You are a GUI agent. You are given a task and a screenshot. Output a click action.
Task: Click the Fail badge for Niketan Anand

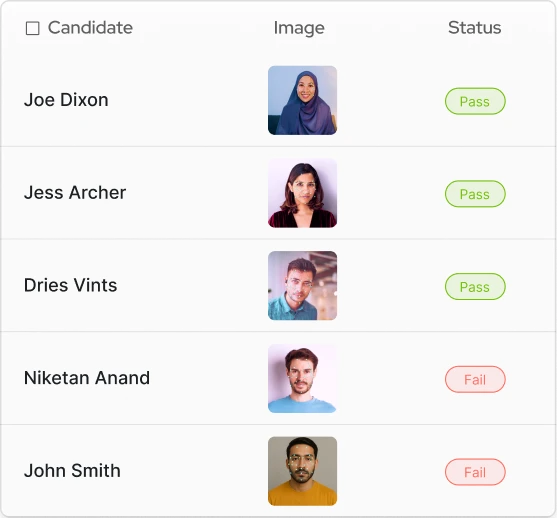(x=475, y=379)
